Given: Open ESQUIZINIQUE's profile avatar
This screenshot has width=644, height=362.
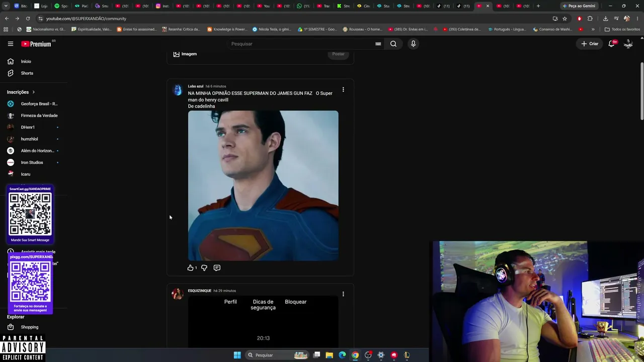Looking at the screenshot, I should click(178, 294).
